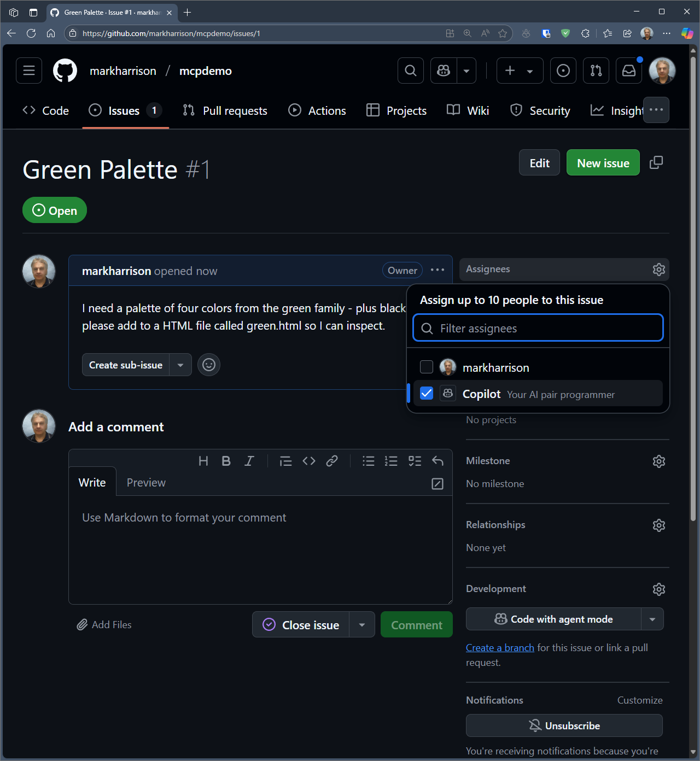Open saved replies arrow icon
This screenshot has width=700, height=761.
(437, 461)
